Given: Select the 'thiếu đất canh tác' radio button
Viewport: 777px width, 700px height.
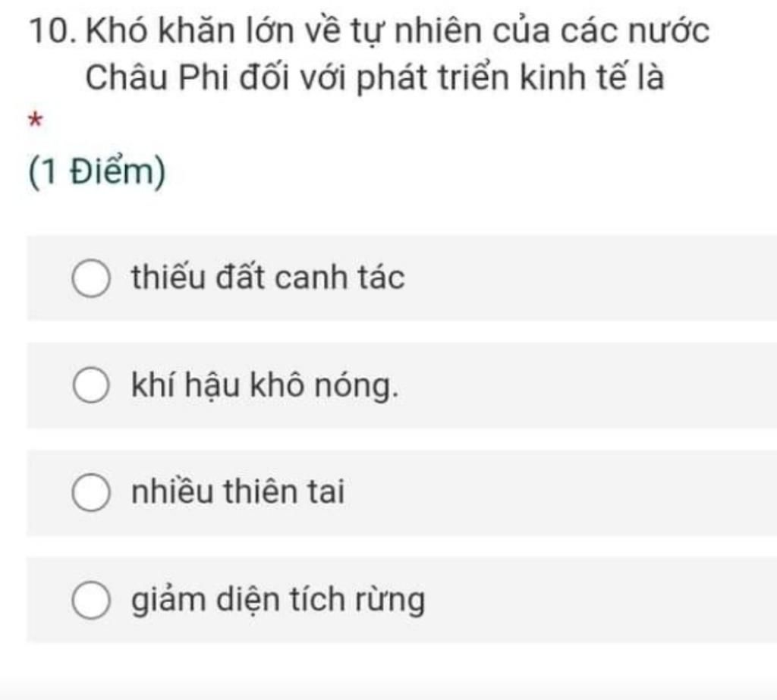Looking at the screenshot, I should 91,278.
